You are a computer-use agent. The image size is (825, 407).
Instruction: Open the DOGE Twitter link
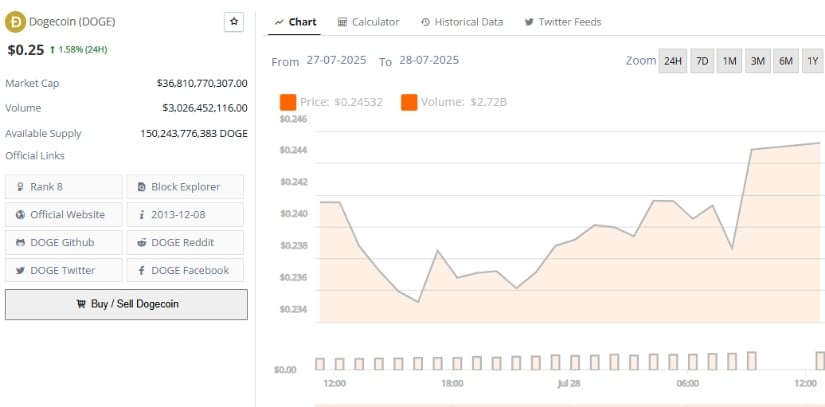pyautogui.click(x=64, y=270)
